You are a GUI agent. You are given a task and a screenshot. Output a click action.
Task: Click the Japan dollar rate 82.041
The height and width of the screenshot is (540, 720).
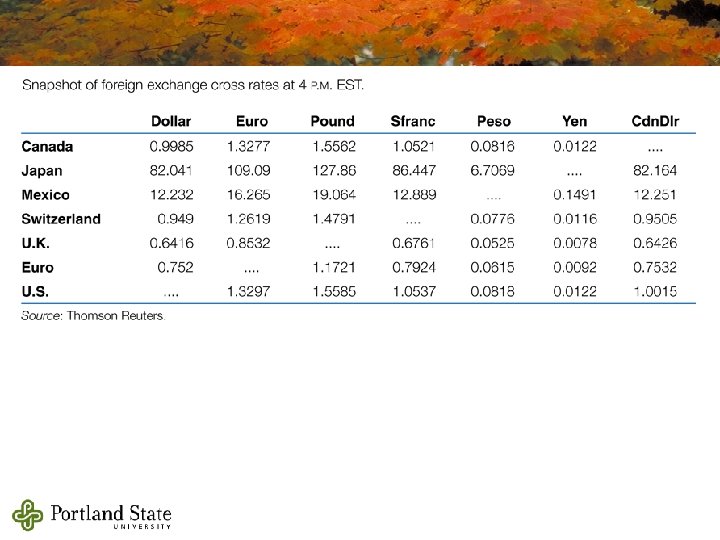click(x=172, y=170)
